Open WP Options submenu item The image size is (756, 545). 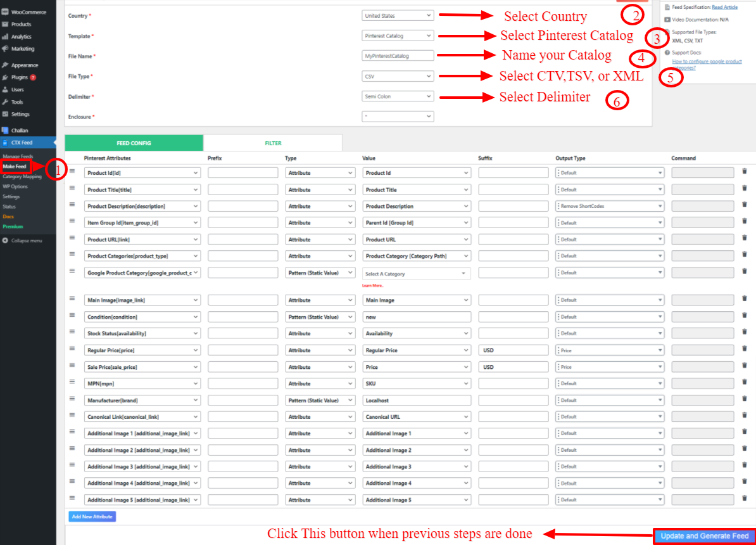click(15, 186)
